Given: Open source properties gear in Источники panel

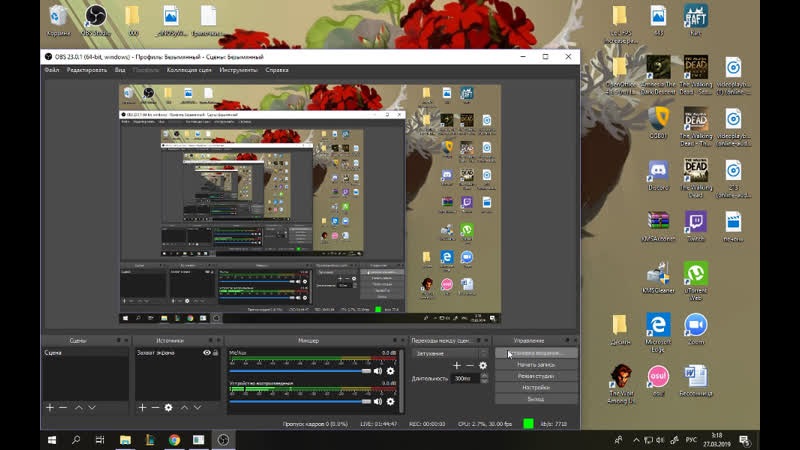Looking at the screenshot, I should point(168,408).
